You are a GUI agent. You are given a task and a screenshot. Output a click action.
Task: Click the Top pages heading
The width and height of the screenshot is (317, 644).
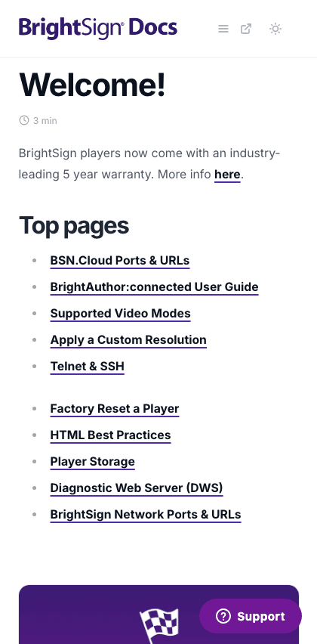tap(74, 225)
